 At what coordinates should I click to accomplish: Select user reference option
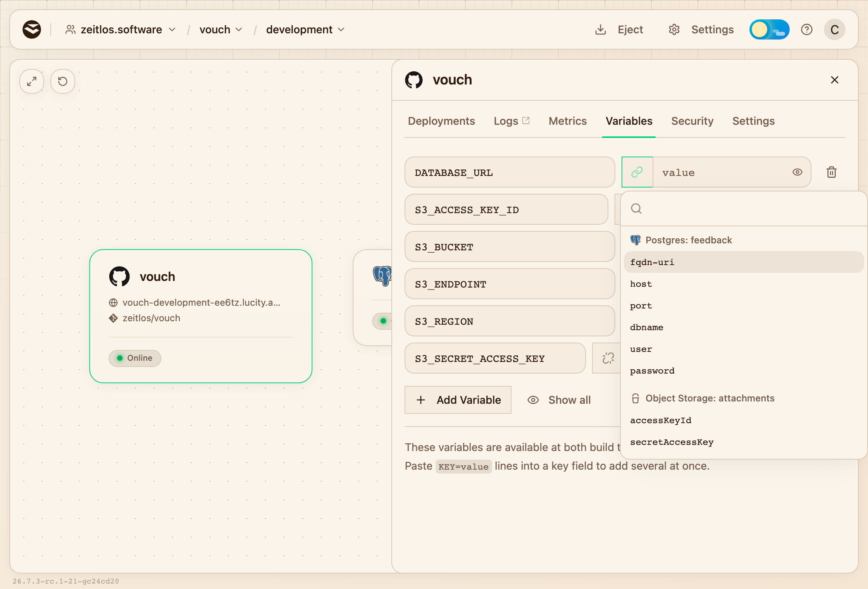point(744,349)
